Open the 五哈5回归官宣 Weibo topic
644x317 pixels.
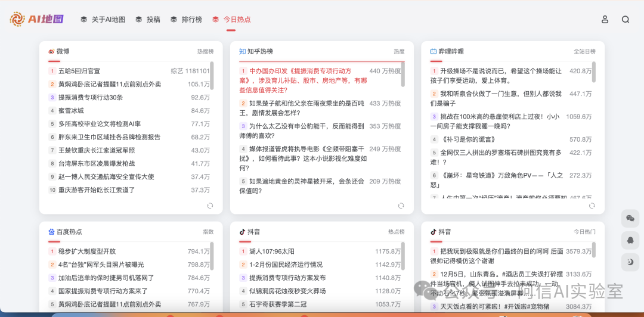79,71
